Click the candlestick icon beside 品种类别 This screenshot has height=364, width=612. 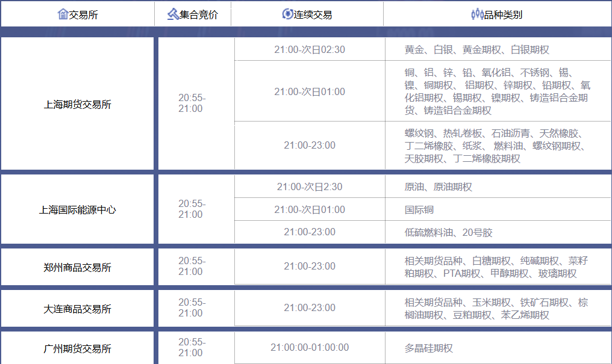[x=477, y=14]
